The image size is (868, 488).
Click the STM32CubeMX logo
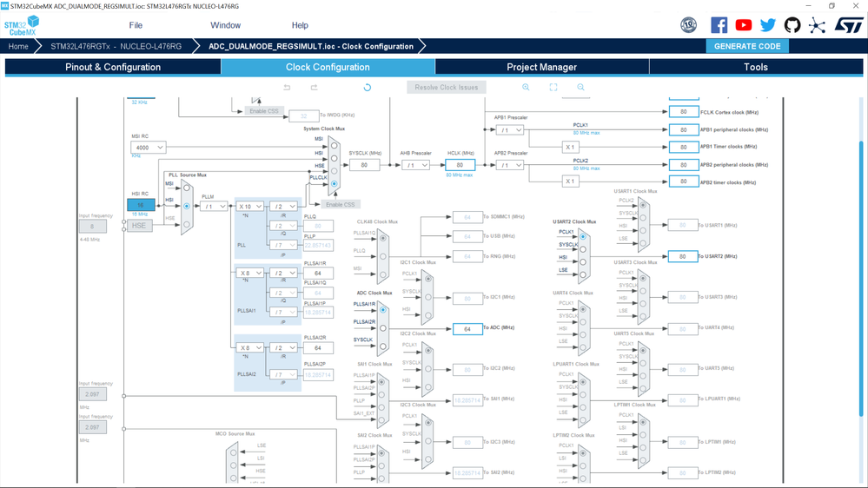[22, 25]
